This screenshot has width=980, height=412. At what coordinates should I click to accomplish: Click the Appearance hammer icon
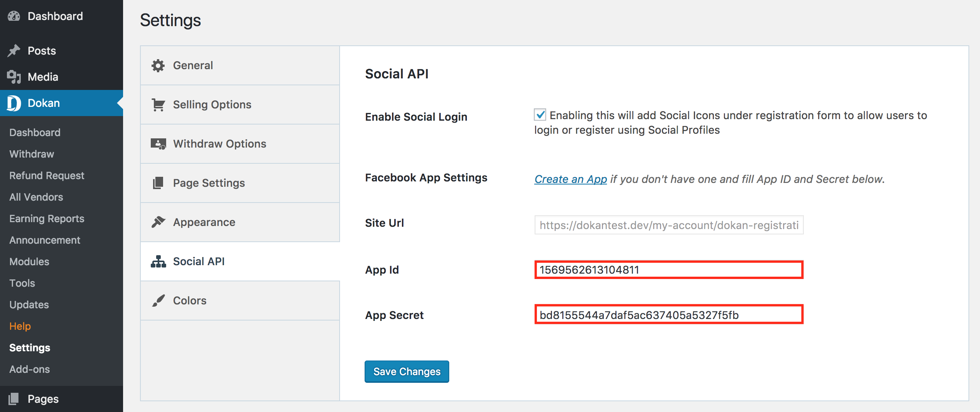(x=158, y=222)
